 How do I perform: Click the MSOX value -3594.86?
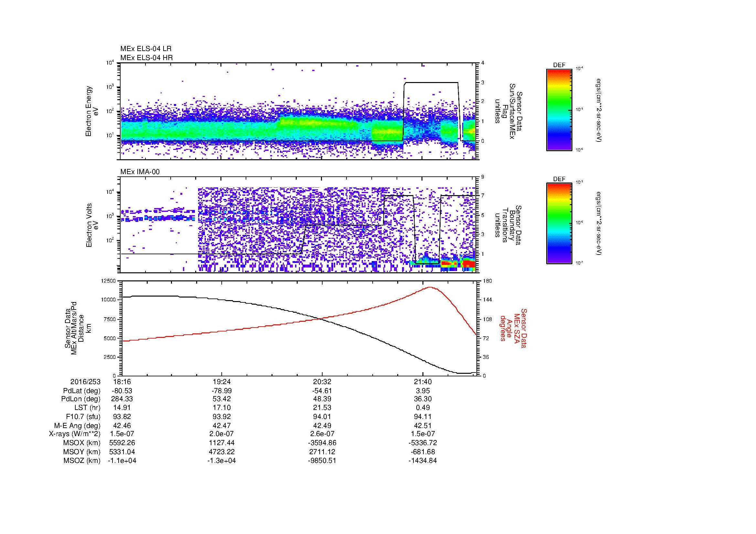322,443
